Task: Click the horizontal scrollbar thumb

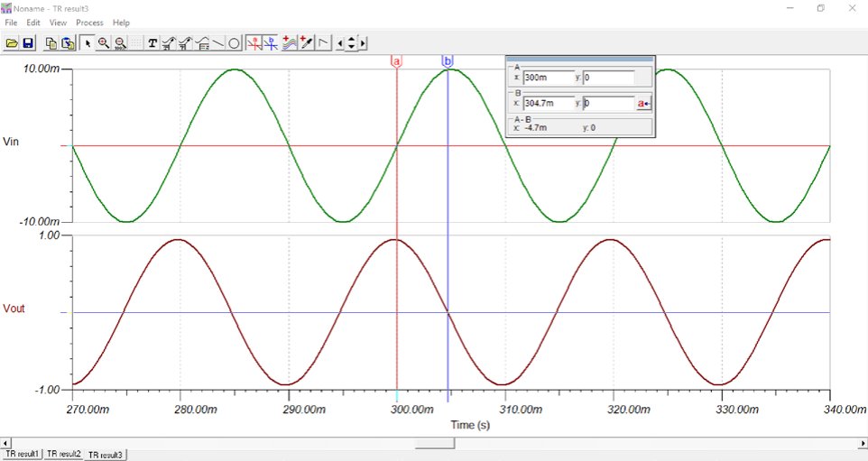Action: [434, 443]
